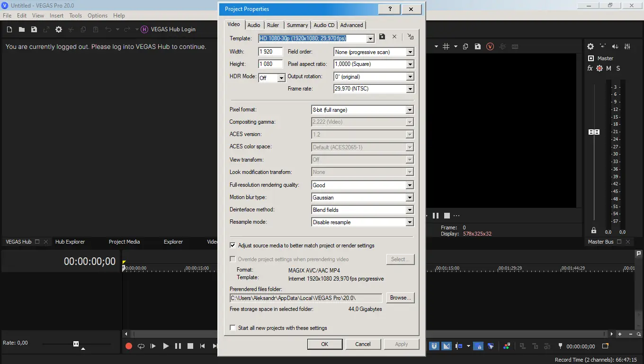
Task: Click the match media video settings icon
Action: (410, 36)
